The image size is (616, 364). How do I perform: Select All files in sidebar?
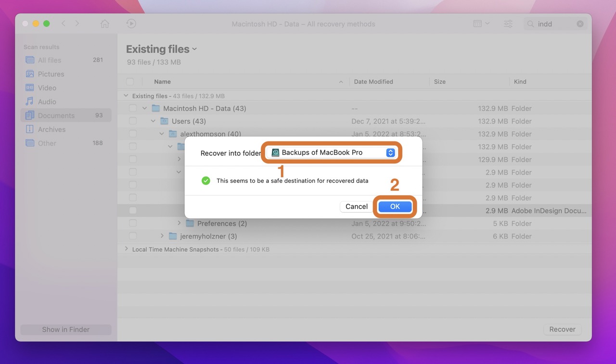(66, 60)
